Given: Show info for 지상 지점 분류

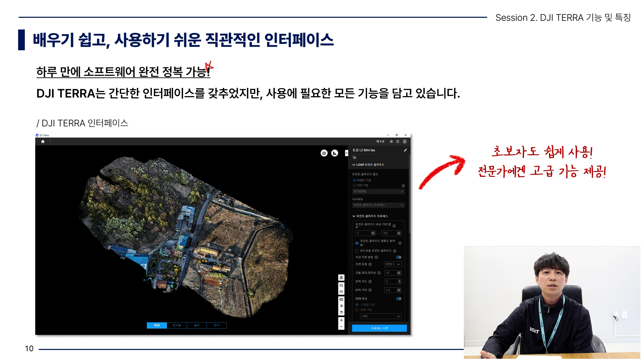Looking at the screenshot, I should [x=376, y=257].
